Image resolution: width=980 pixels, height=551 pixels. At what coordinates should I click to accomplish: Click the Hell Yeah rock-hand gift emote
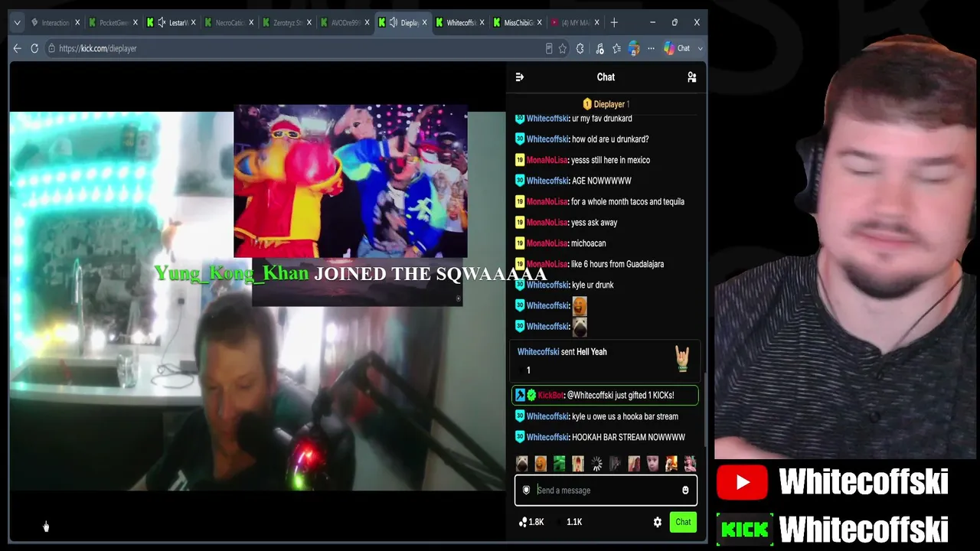click(x=682, y=358)
